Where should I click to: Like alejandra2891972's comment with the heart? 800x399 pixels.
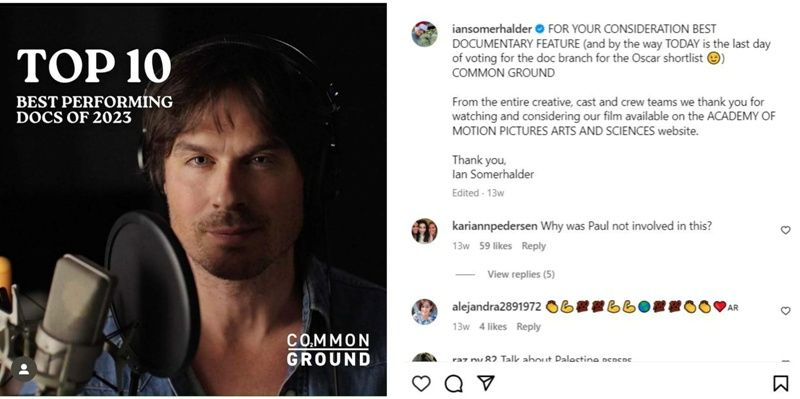(786, 311)
